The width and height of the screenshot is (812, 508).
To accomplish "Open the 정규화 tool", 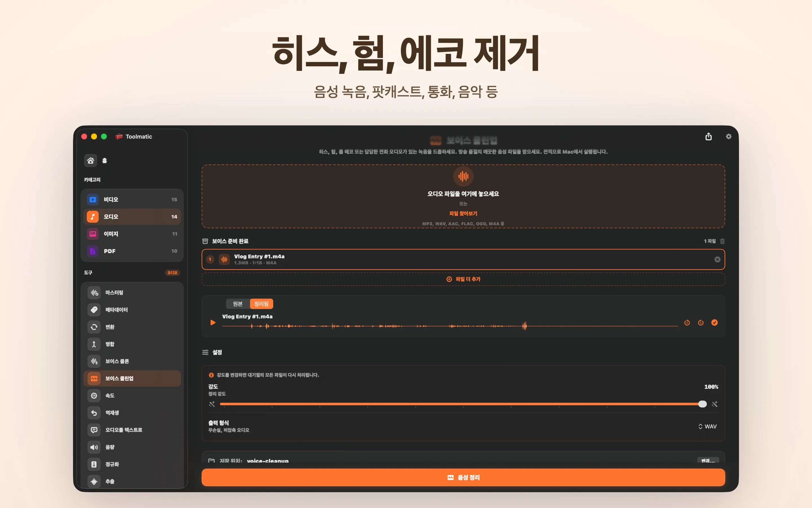I will [x=132, y=464].
